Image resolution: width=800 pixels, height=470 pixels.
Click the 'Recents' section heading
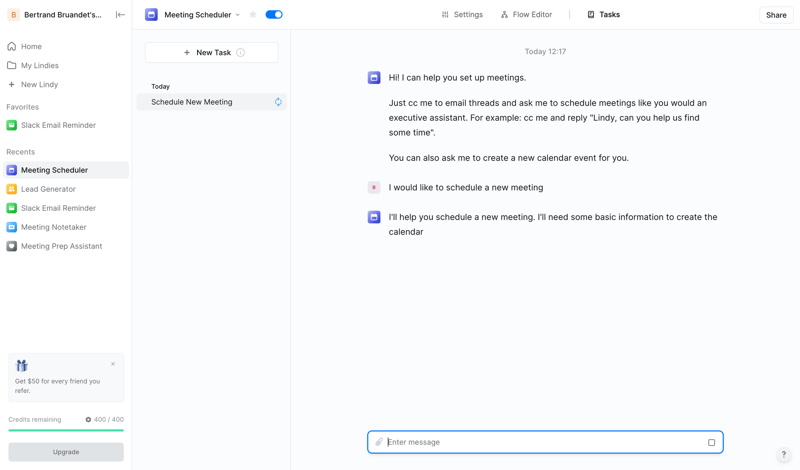tap(20, 152)
